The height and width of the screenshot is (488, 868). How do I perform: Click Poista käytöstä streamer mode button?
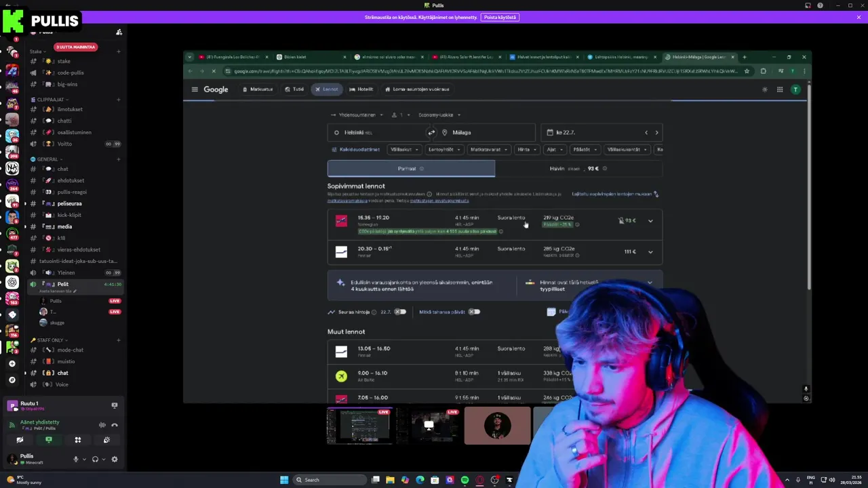(x=500, y=17)
